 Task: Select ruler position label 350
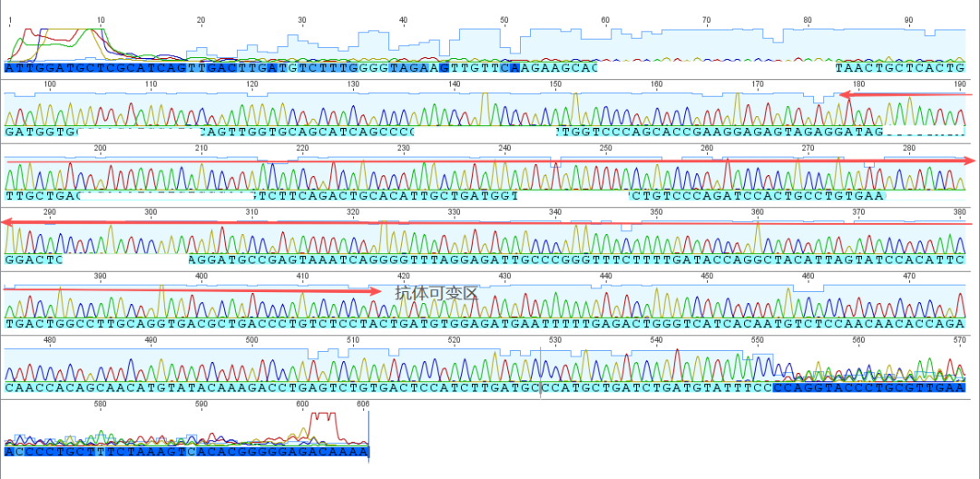coord(656,211)
